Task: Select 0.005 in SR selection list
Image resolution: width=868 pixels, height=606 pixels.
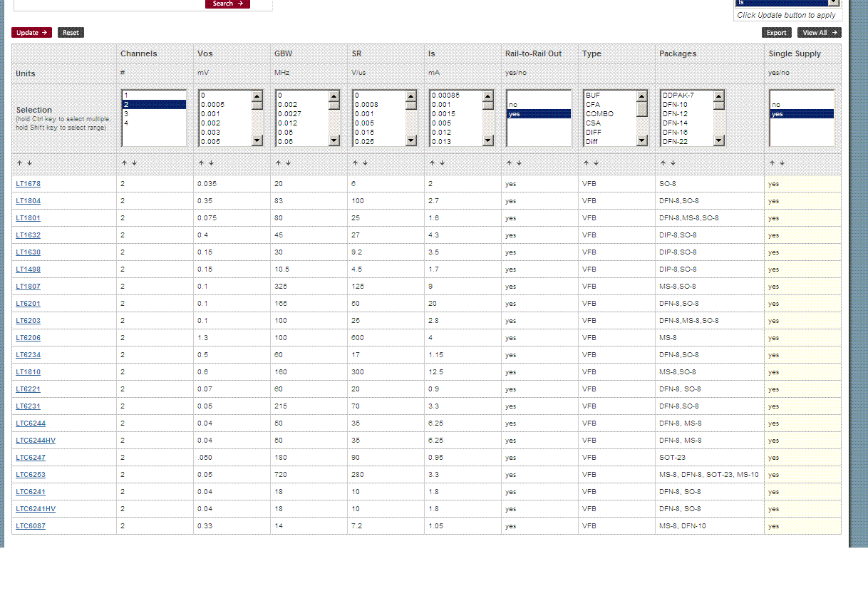Action: (379, 123)
